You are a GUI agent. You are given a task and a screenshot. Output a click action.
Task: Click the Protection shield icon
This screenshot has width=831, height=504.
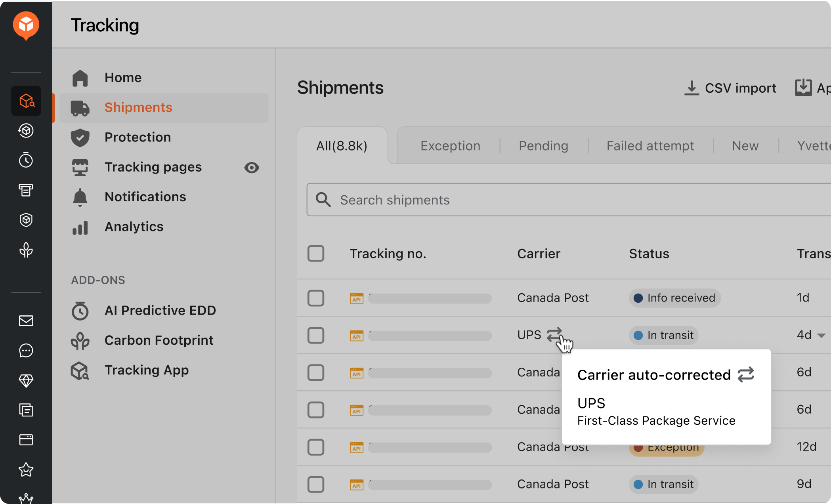80,137
